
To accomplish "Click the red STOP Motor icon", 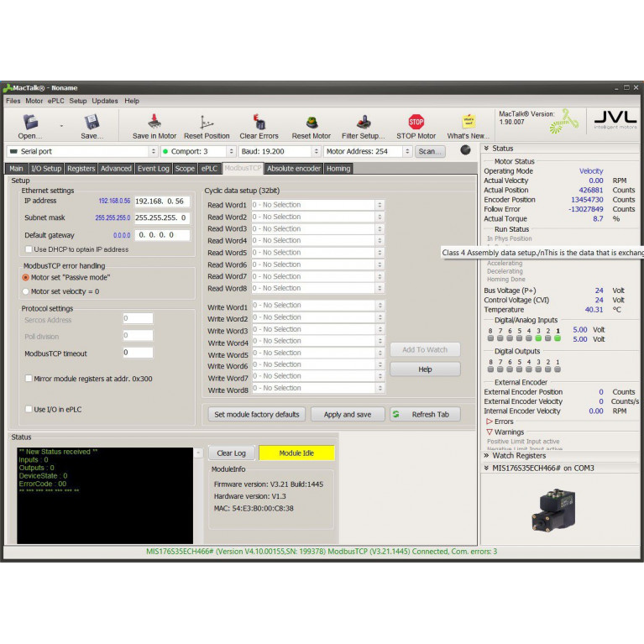I will pyautogui.click(x=416, y=122).
